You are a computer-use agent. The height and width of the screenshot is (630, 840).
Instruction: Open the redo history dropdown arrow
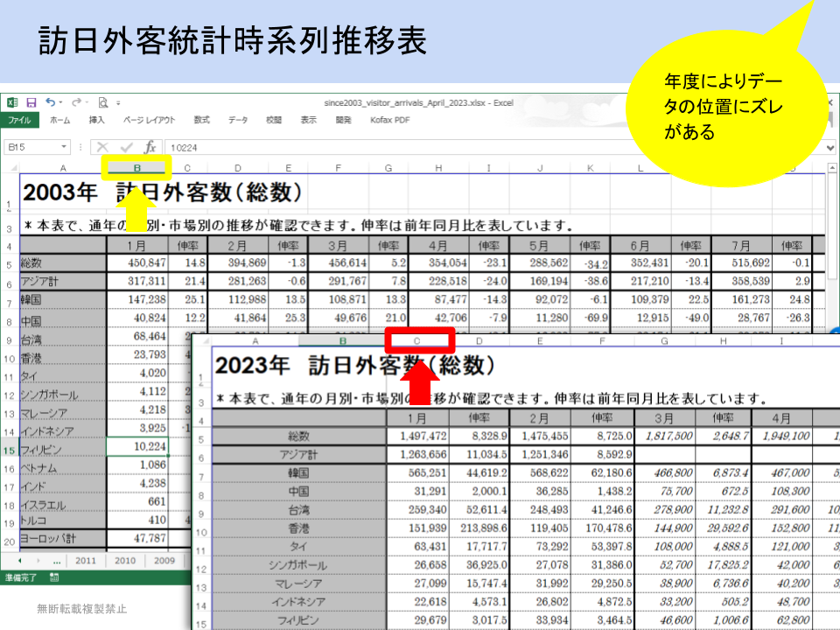(x=87, y=102)
